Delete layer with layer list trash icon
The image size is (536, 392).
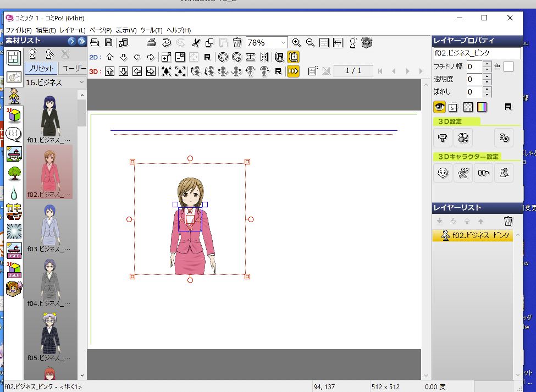pyautogui.click(x=508, y=221)
